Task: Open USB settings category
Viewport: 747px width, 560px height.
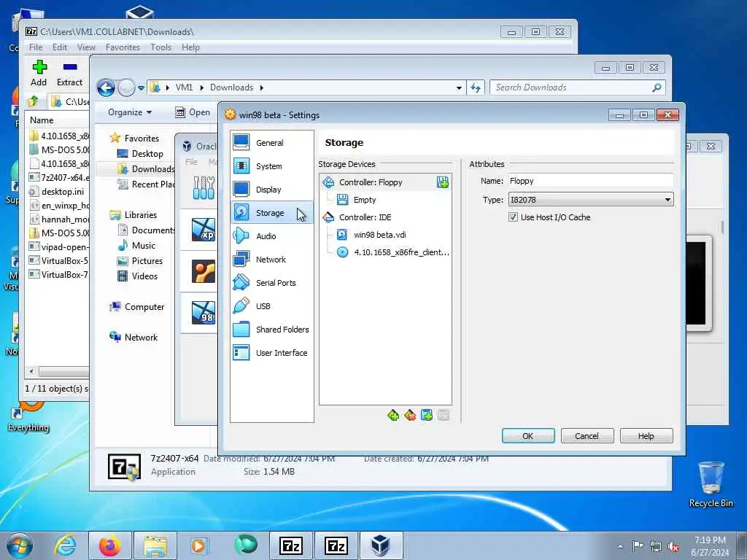Action: (x=271, y=306)
